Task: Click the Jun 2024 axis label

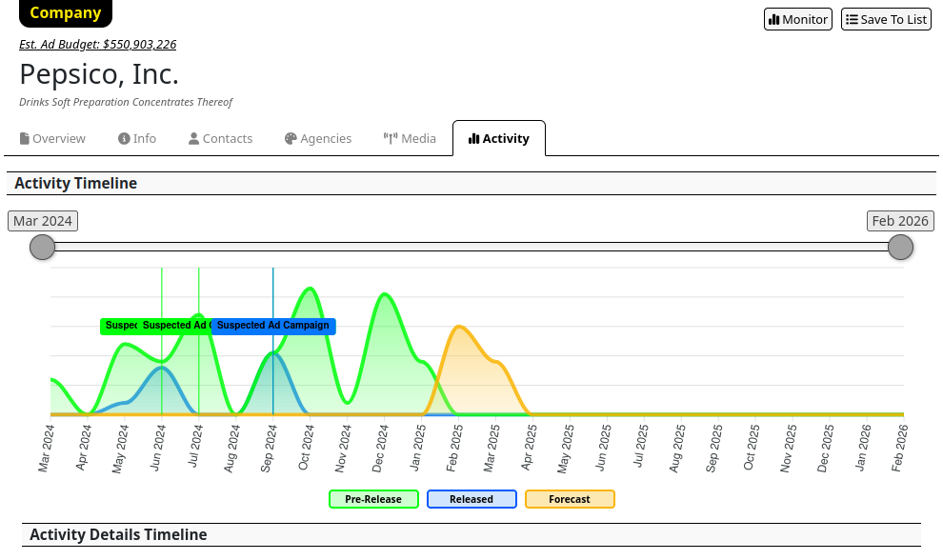Action: tap(157, 448)
